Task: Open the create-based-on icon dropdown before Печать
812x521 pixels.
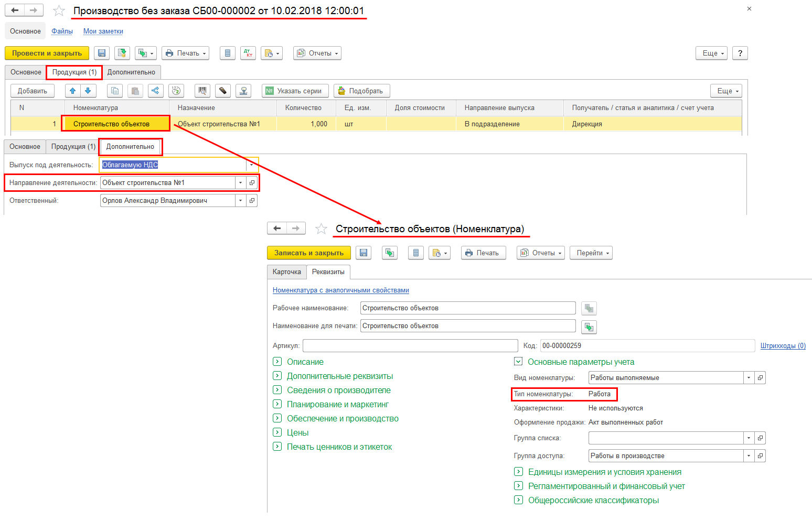Action: [146, 53]
